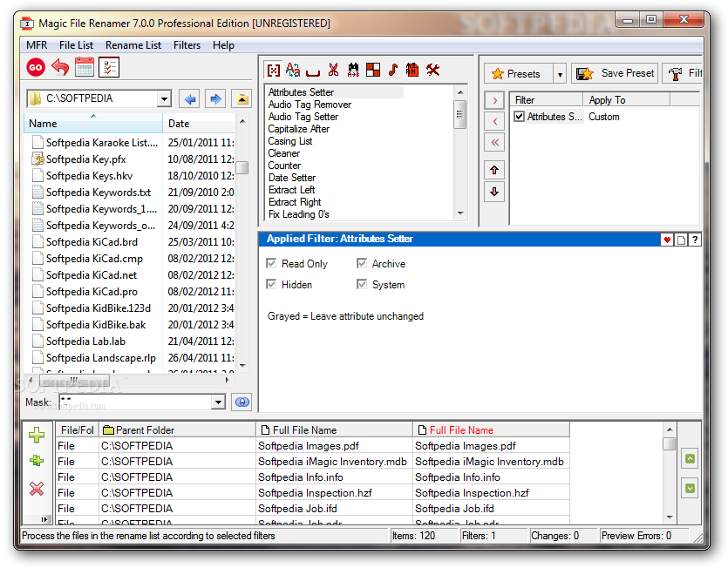
Task: Go forward with the blue right arrow
Action: (x=215, y=98)
